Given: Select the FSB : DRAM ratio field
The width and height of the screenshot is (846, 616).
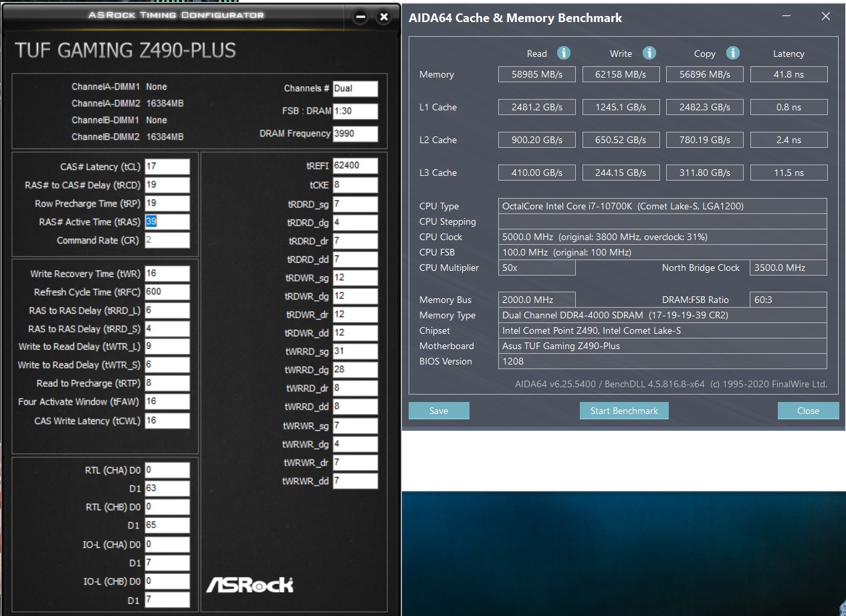Looking at the screenshot, I should pos(355,111).
